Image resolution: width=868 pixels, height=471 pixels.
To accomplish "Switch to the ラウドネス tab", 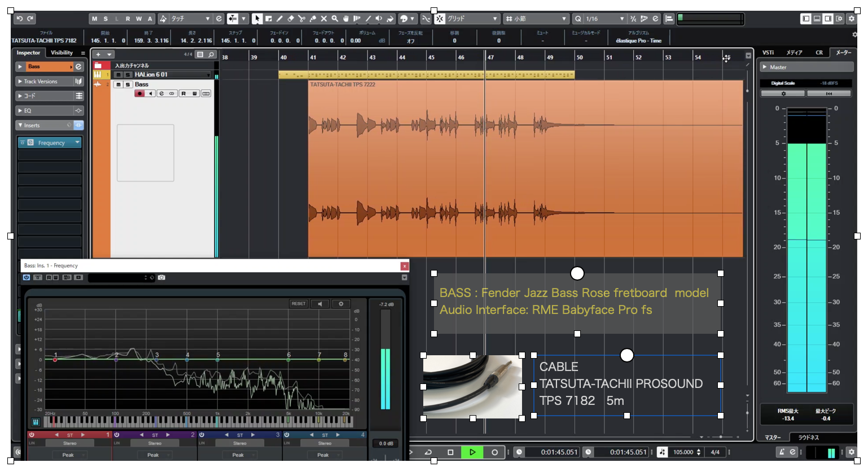I will tap(808, 437).
